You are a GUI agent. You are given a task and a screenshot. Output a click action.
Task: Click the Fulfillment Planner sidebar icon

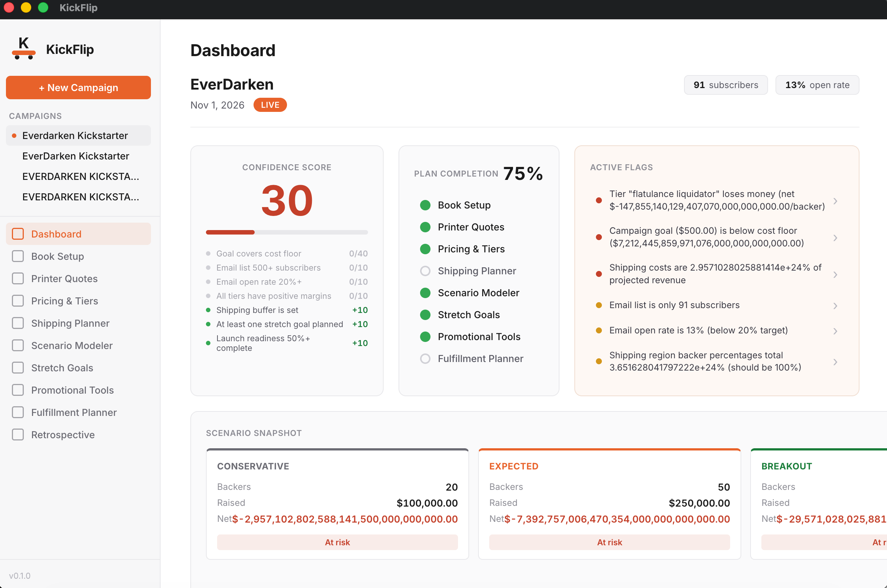pyautogui.click(x=17, y=413)
